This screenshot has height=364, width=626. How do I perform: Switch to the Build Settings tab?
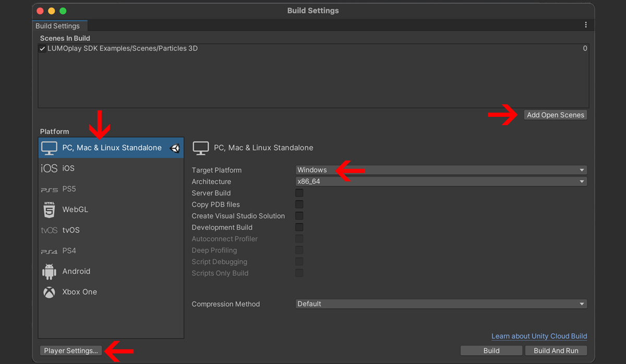point(57,26)
